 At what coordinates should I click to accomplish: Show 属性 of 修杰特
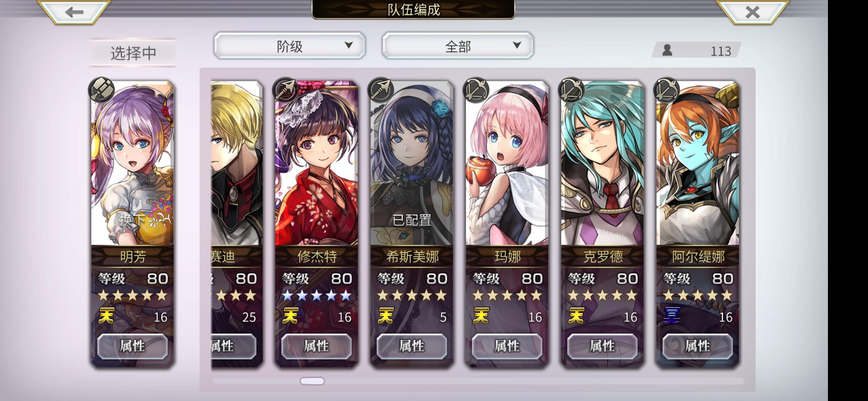pyautogui.click(x=316, y=346)
